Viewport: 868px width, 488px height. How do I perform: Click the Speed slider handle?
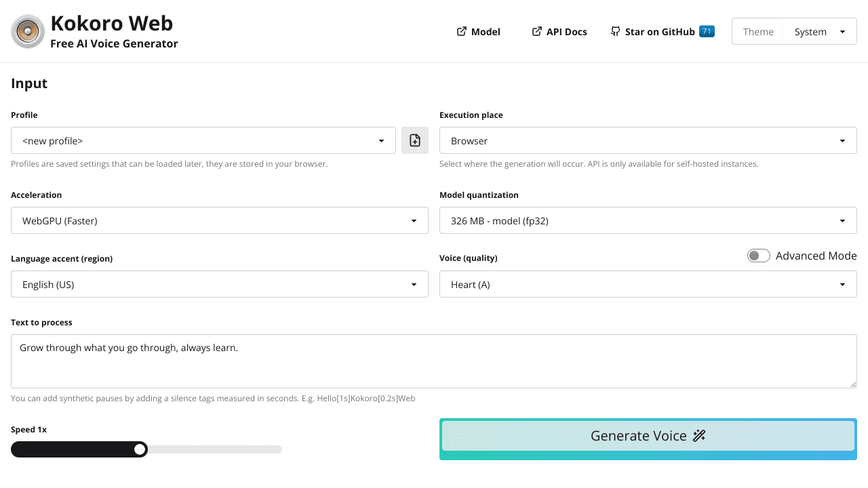pos(140,449)
